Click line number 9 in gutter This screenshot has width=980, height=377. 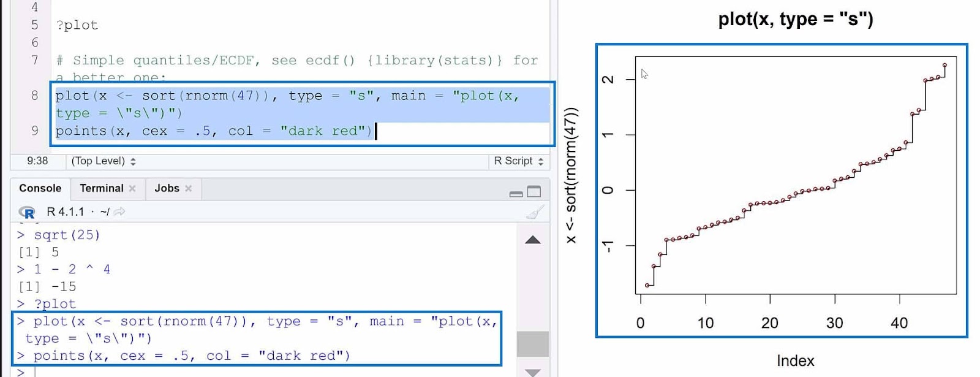[35, 131]
